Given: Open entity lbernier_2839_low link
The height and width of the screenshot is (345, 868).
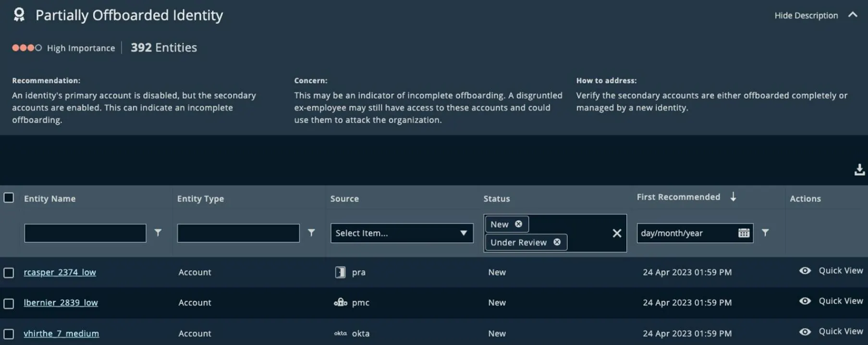Looking at the screenshot, I should tap(61, 303).
